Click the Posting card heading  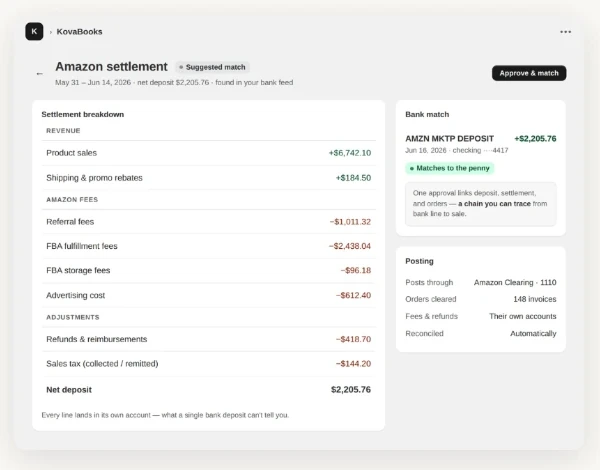(419, 261)
